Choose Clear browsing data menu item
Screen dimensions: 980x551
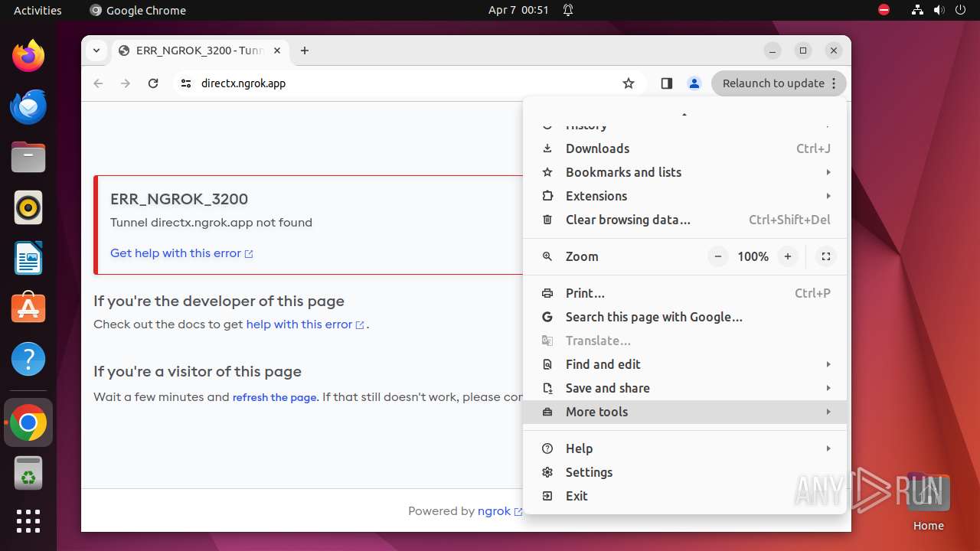pos(685,220)
